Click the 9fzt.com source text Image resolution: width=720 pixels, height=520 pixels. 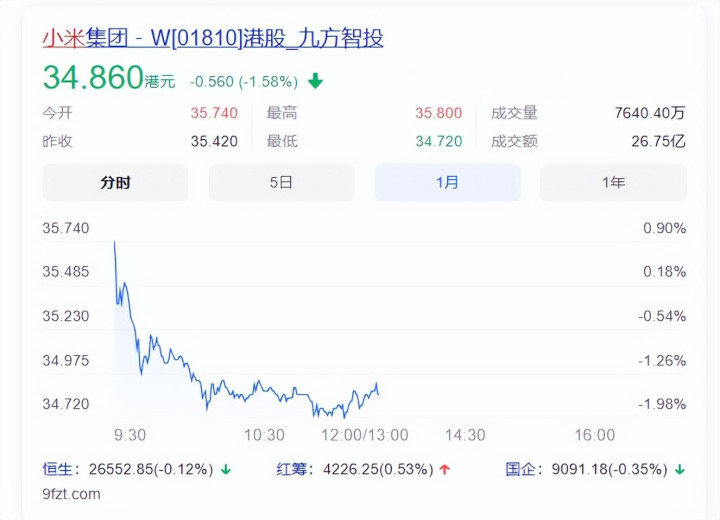71,494
